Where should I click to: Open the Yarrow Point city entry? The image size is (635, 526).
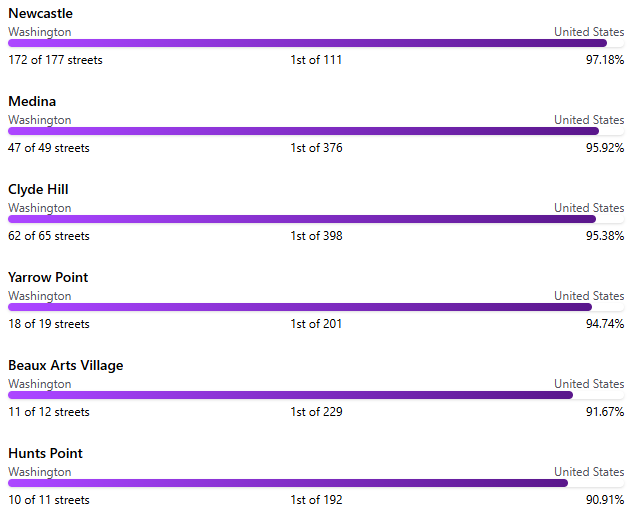48,277
